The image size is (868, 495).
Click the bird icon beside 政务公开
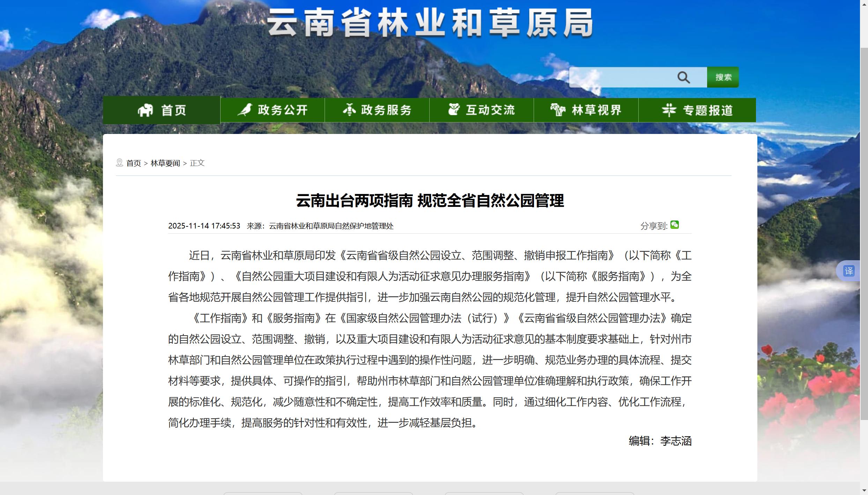[x=245, y=110]
